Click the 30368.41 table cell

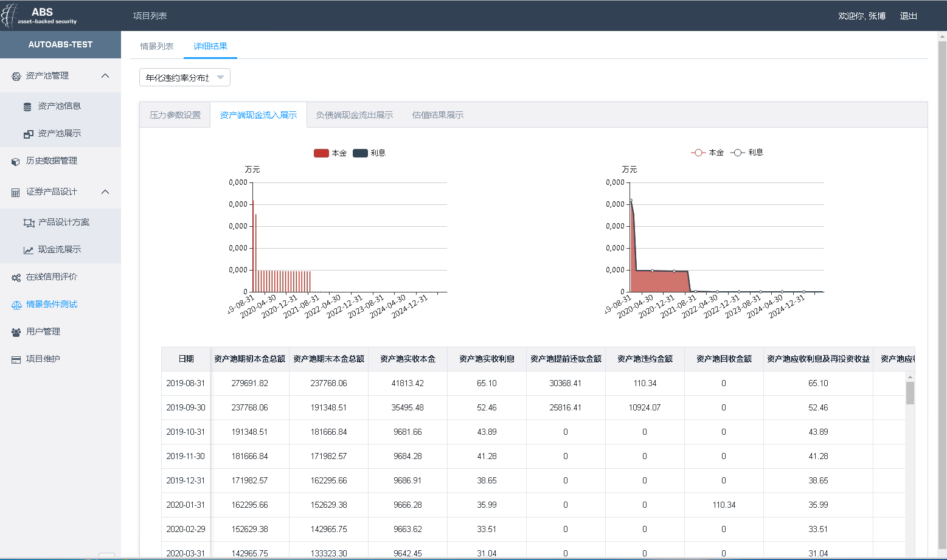click(566, 384)
